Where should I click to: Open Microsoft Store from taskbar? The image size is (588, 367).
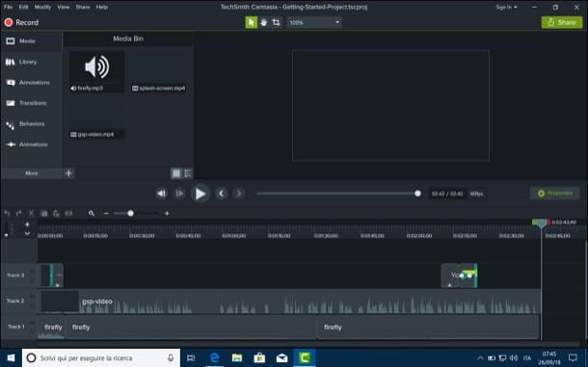tap(259, 358)
